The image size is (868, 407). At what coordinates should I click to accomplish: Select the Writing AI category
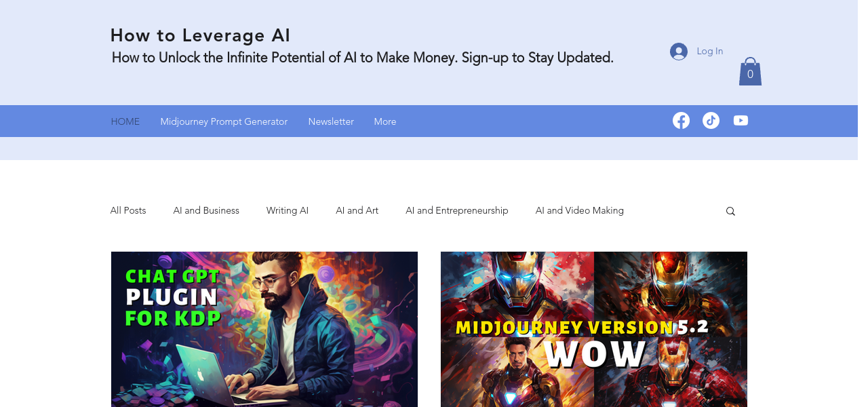click(288, 211)
